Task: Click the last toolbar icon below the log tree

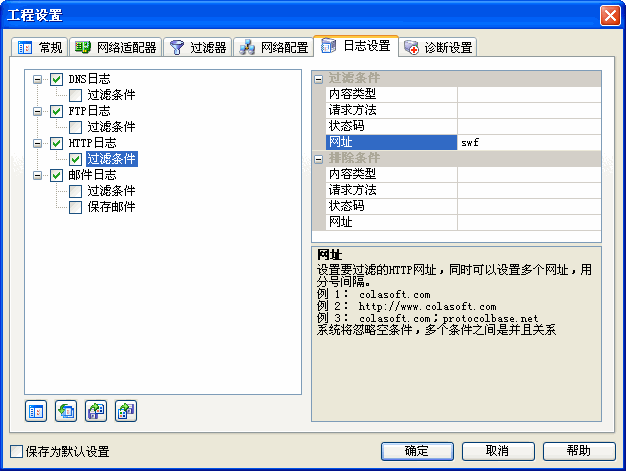Action: (126, 411)
